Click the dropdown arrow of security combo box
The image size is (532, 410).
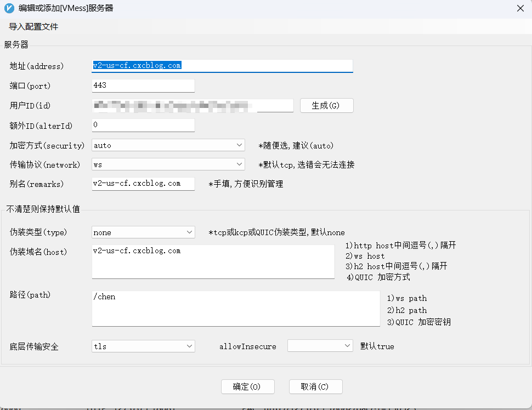tap(239, 145)
